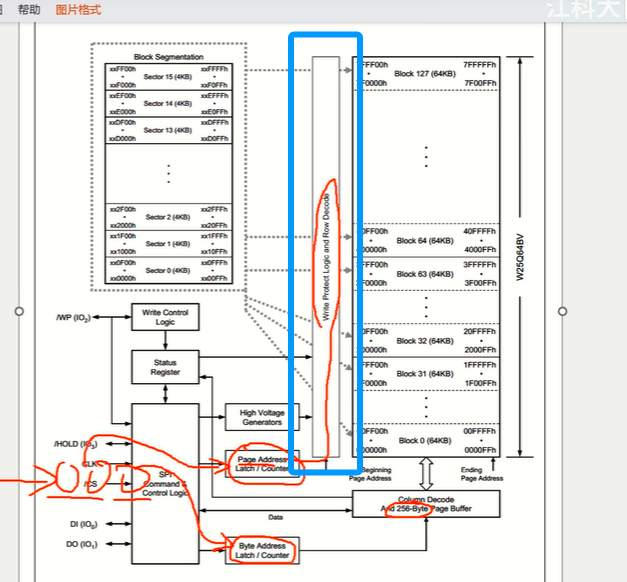Click the Column Decode And 256-Byte Page Buffer box
Viewport: 627px width, 582px height.
(x=426, y=504)
